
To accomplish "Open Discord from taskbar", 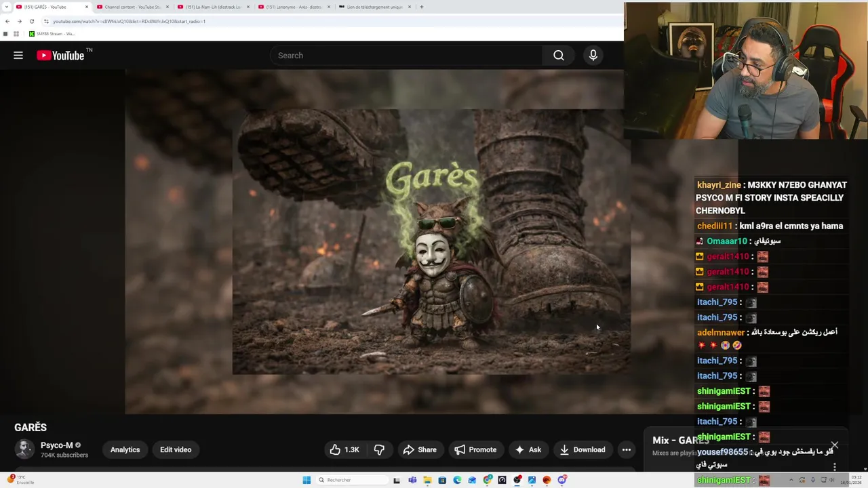I will pos(562,480).
